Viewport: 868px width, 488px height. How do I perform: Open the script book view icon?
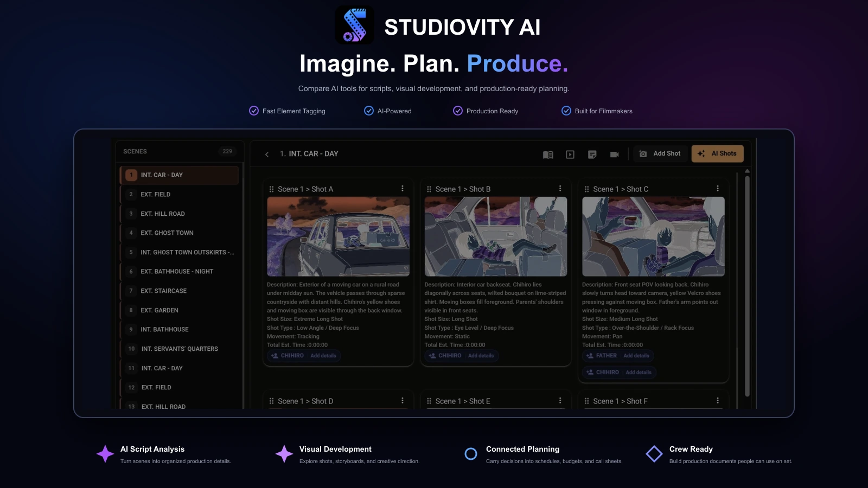point(548,155)
